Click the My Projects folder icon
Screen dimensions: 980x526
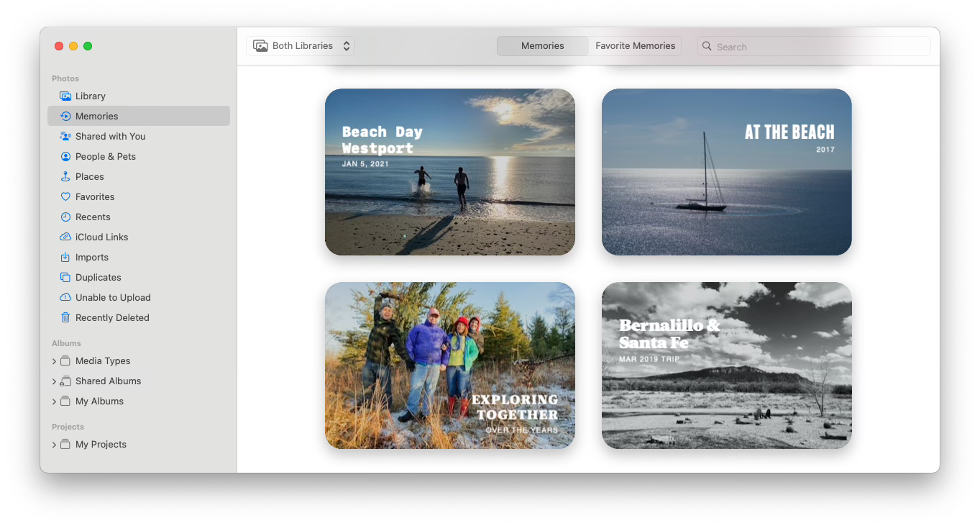[65, 444]
